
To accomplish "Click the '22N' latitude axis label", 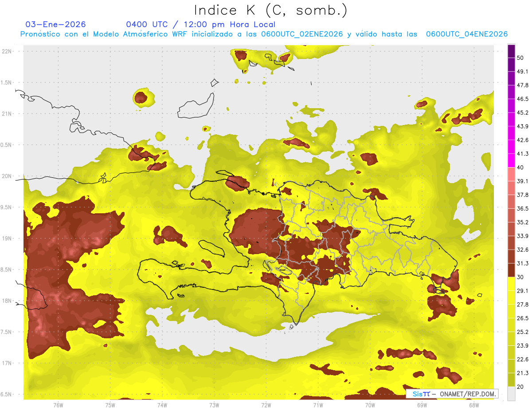I will [x=7, y=51].
